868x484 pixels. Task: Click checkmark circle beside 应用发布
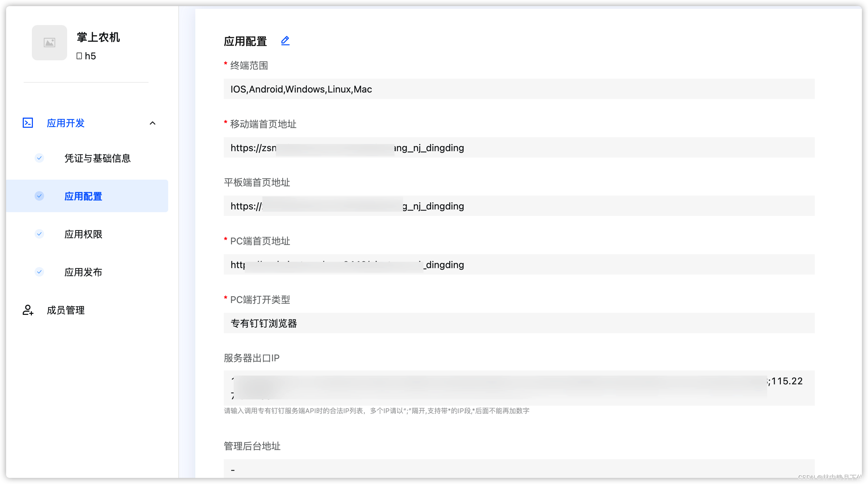pyautogui.click(x=39, y=272)
